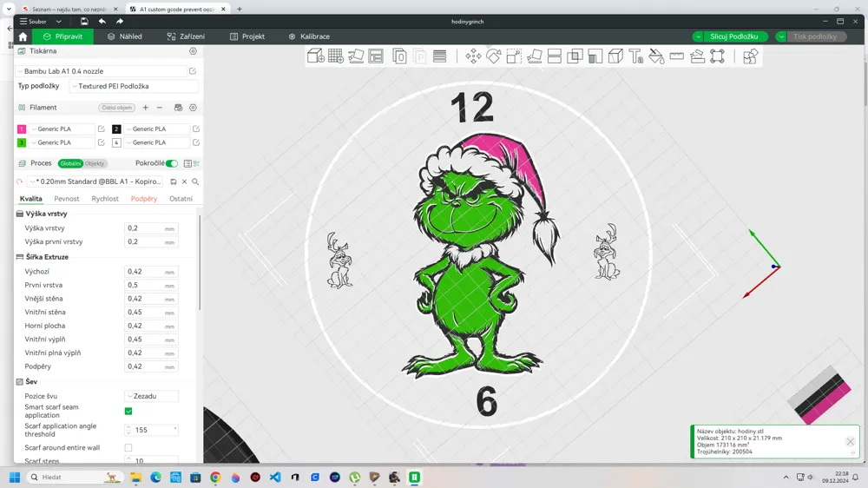Click the Save project floppy icon

(84, 21)
